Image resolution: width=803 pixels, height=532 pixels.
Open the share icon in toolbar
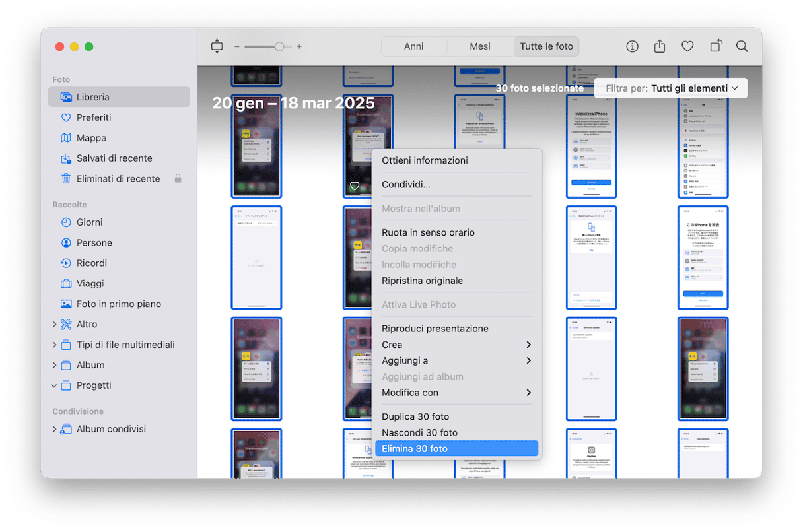(x=660, y=46)
